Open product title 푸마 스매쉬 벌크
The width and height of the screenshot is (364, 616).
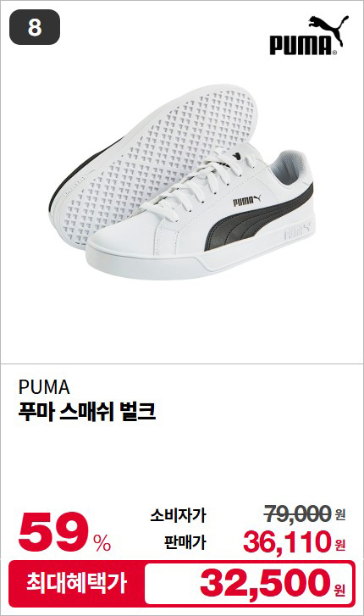(x=87, y=411)
